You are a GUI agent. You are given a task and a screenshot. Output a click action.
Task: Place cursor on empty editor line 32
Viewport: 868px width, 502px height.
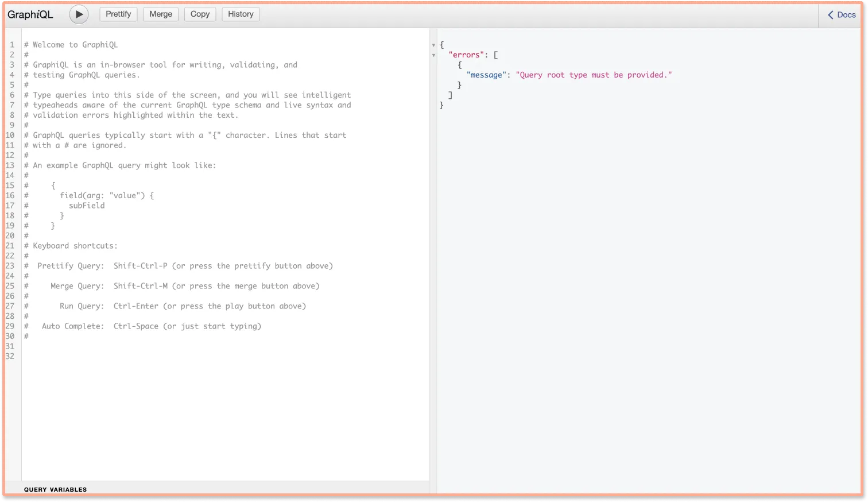pyautogui.click(x=225, y=357)
